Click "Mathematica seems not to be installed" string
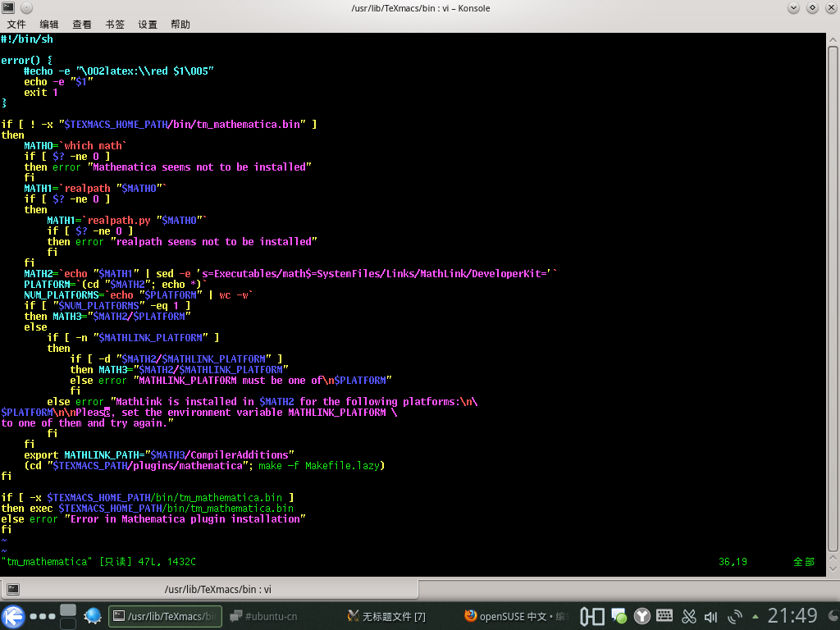840x630 pixels. pyautogui.click(x=199, y=167)
